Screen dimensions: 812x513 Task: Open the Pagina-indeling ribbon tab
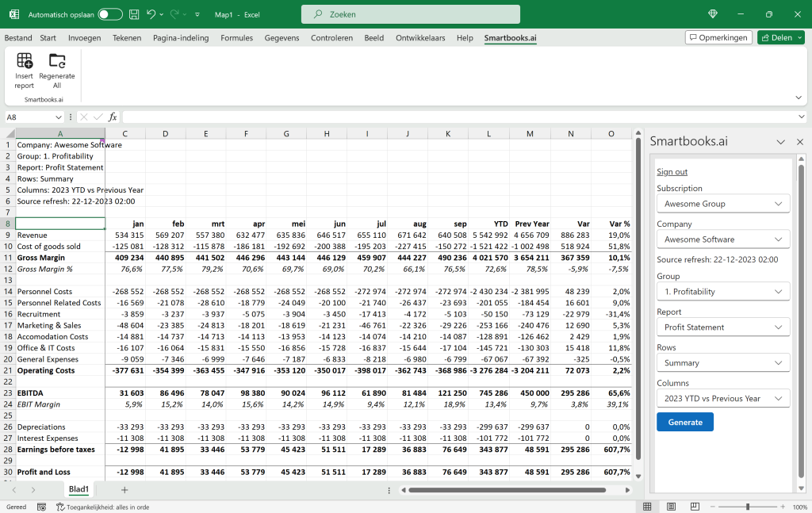pyautogui.click(x=181, y=38)
